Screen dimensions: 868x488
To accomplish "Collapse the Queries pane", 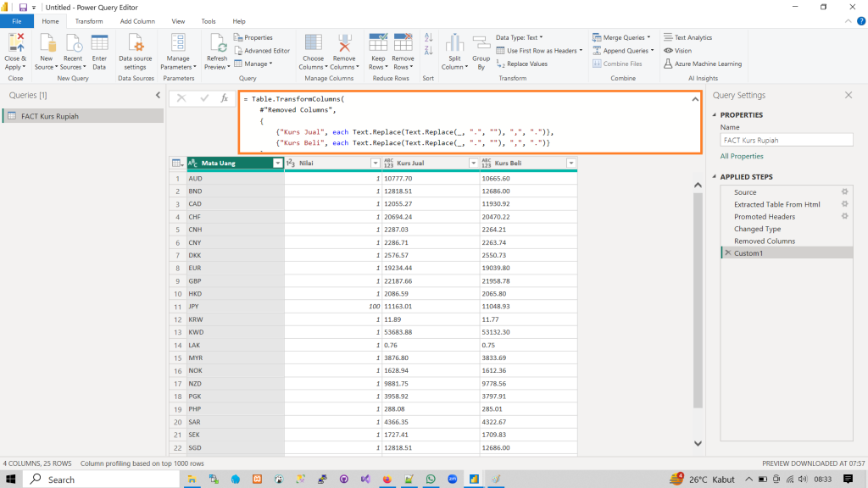I will pos(159,96).
